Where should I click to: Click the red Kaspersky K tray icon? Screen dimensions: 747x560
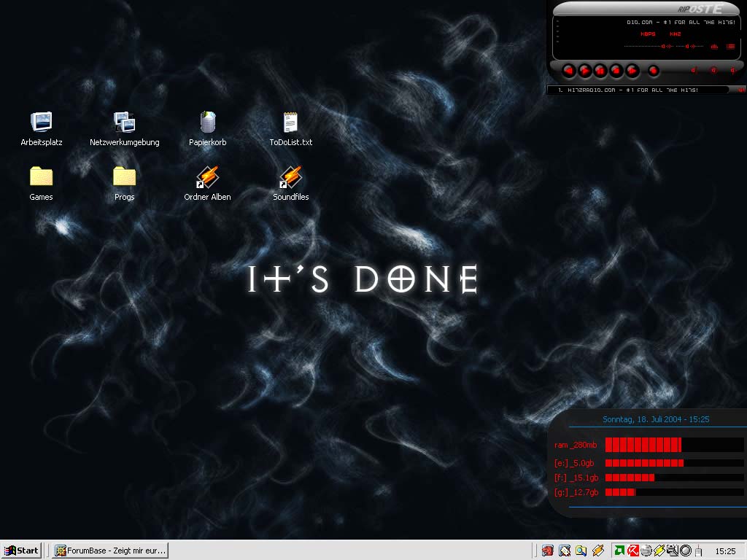pos(632,551)
